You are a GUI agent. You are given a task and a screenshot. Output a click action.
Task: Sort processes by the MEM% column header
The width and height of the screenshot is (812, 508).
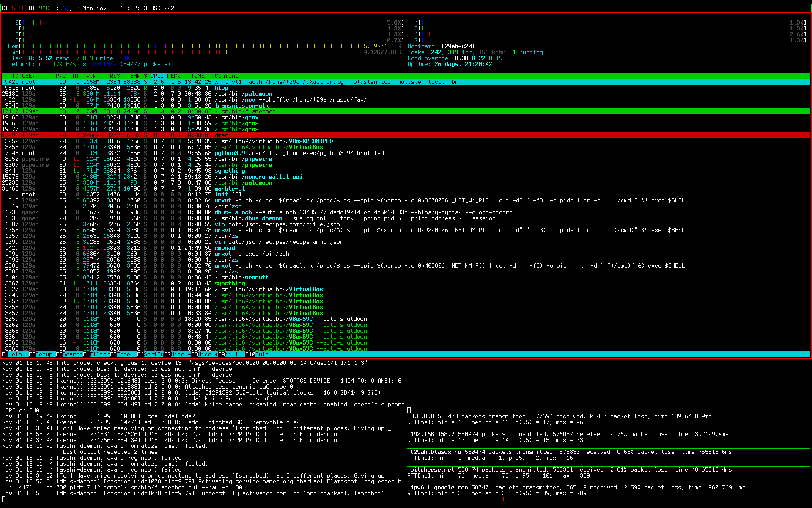[x=174, y=76]
